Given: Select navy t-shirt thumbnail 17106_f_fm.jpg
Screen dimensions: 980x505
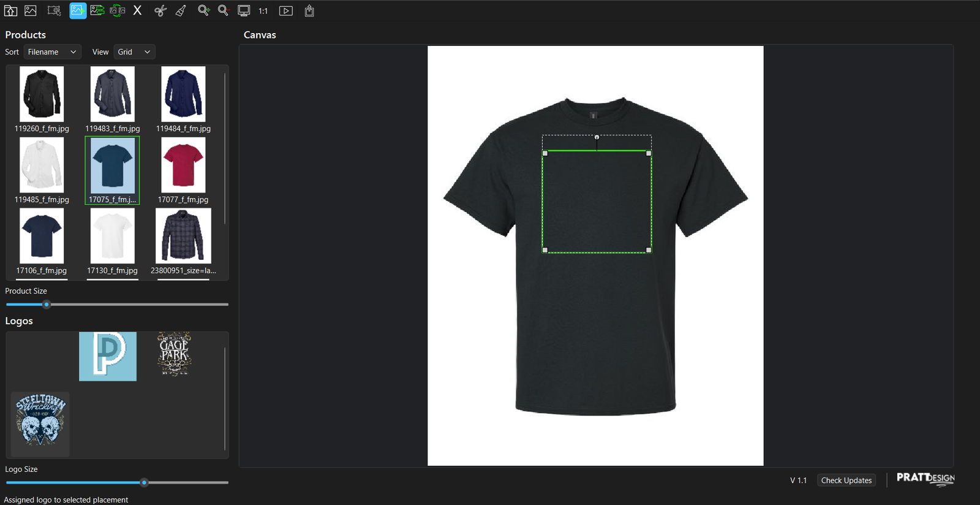Looking at the screenshot, I should pos(42,236).
